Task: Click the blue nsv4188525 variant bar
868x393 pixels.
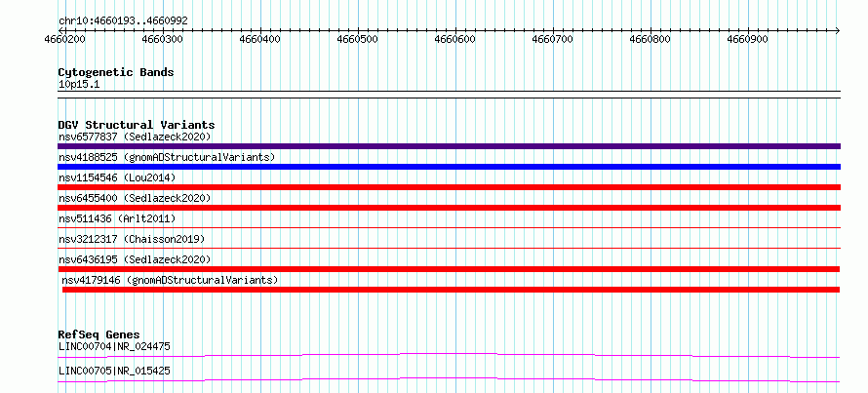Action: pos(449,167)
